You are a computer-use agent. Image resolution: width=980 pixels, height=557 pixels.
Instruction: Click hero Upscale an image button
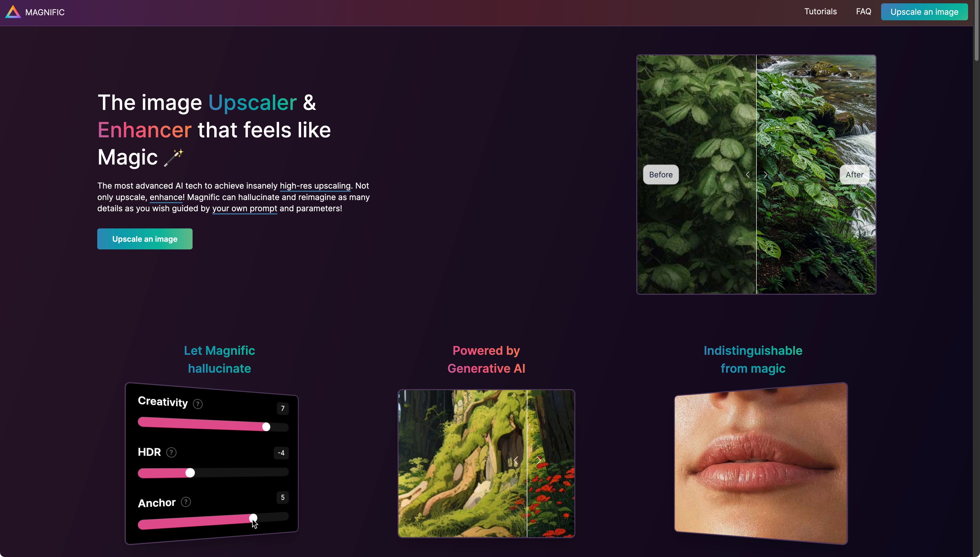coord(144,239)
